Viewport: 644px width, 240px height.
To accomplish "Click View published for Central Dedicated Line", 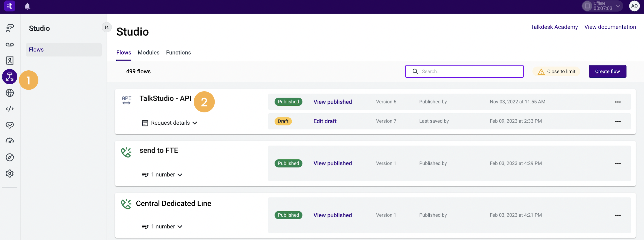I will click(x=333, y=215).
